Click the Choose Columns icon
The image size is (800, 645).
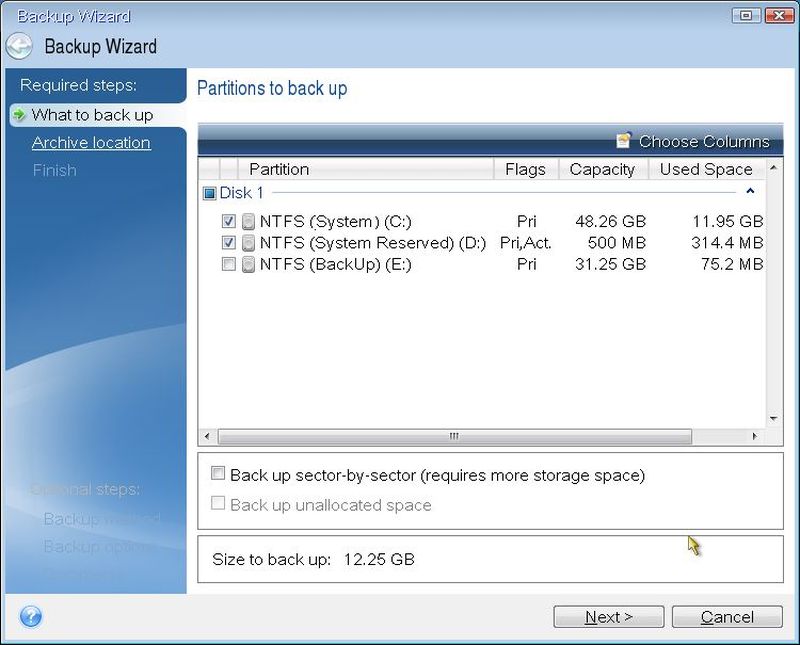point(625,141)
